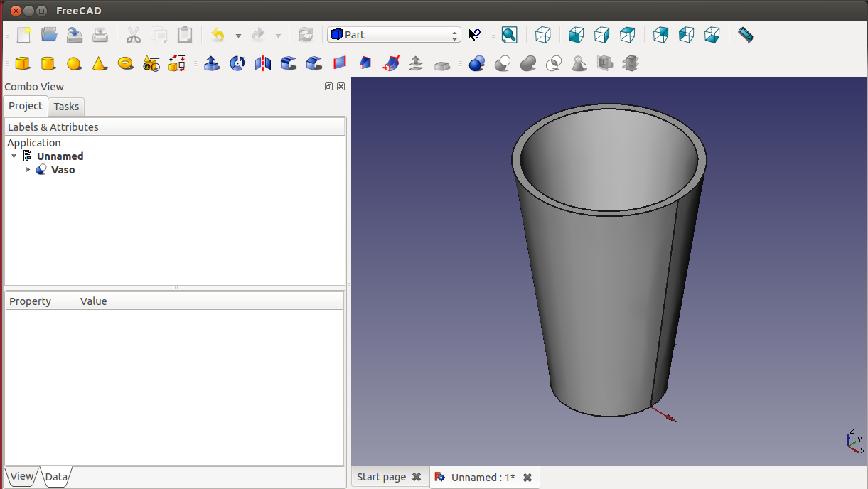This screenshot has height=489, width=868.
Task: Switch to the Tasks tab
Action: pos(67,107)
